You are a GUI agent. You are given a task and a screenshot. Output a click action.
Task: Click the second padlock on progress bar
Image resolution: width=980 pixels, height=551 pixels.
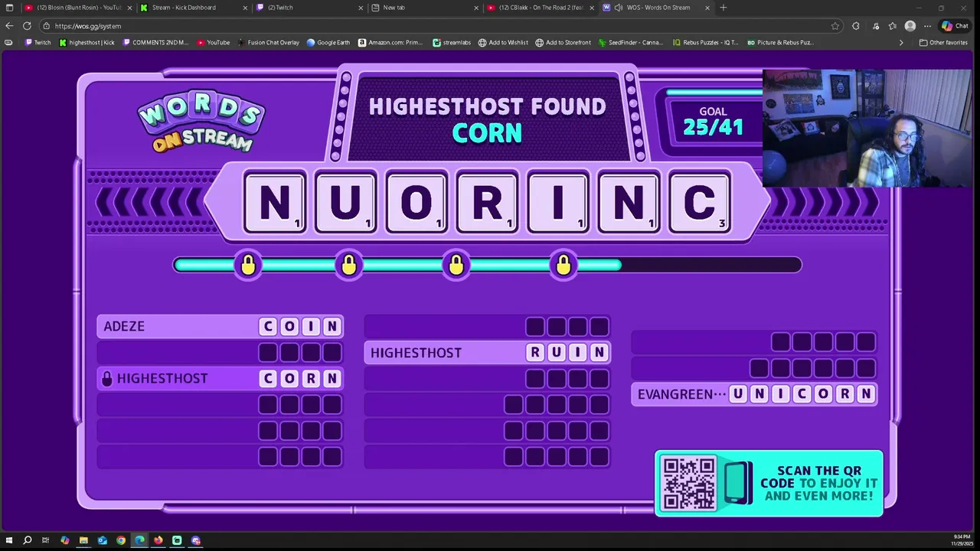(x=349, y=265)
